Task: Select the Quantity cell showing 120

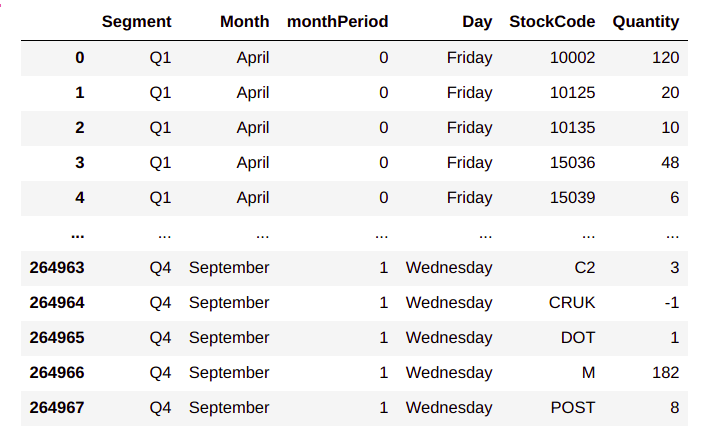Action: click(665, 57)
